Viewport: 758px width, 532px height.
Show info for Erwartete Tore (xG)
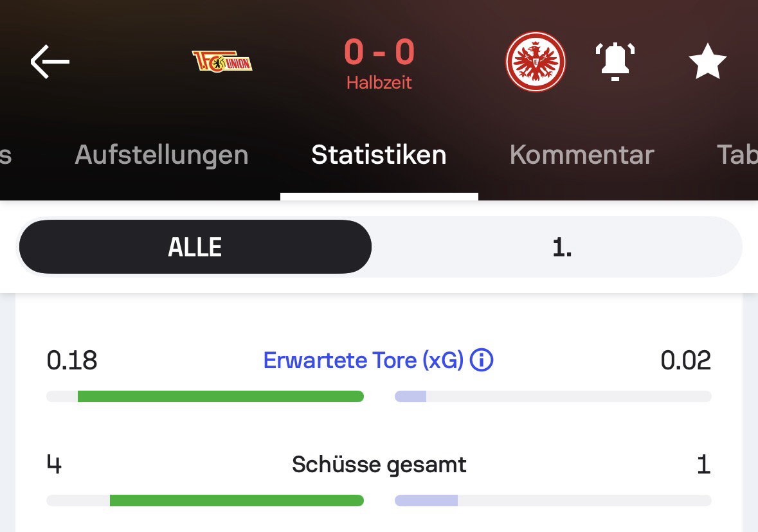tap(482, 360)
